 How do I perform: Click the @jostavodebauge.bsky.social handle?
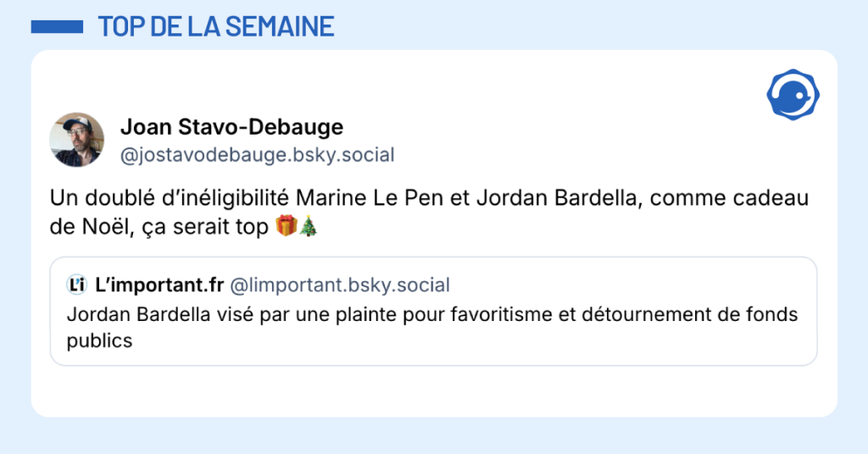coord(257,156)
